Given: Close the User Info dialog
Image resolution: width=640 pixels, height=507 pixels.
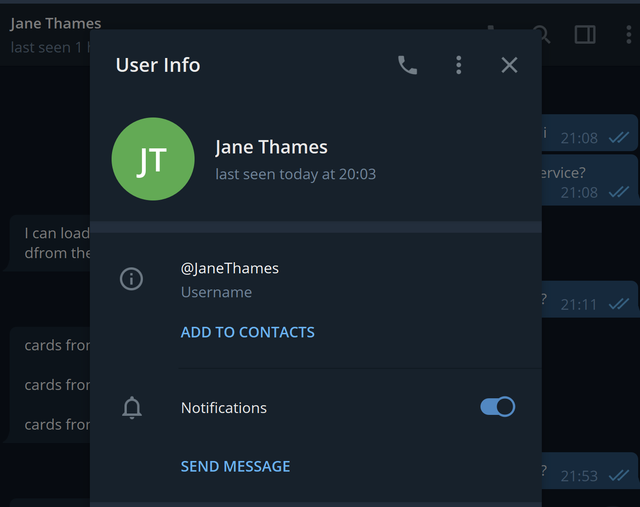Looking at the screenshot, I should [509, 65].
